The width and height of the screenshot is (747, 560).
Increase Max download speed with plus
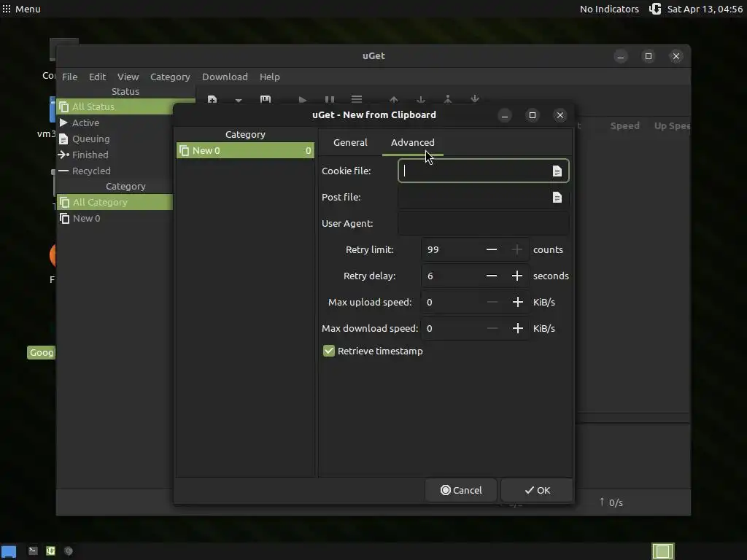517,328
